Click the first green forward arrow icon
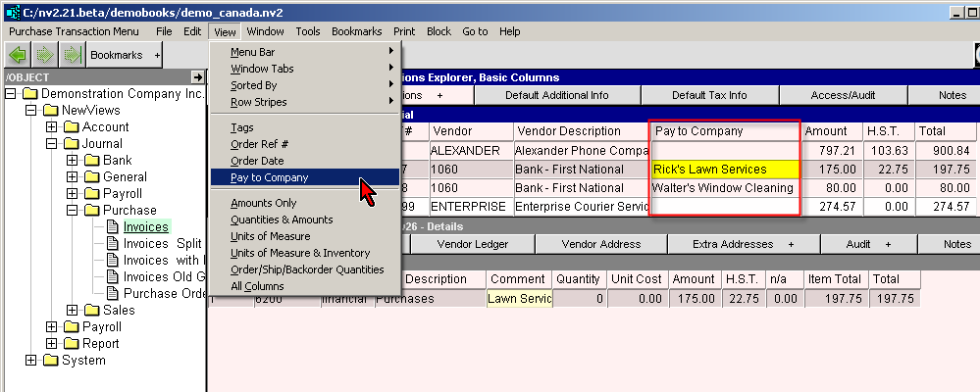Image resolution: width=980 pixels, height=392 pixels. [x=44, y=55]
